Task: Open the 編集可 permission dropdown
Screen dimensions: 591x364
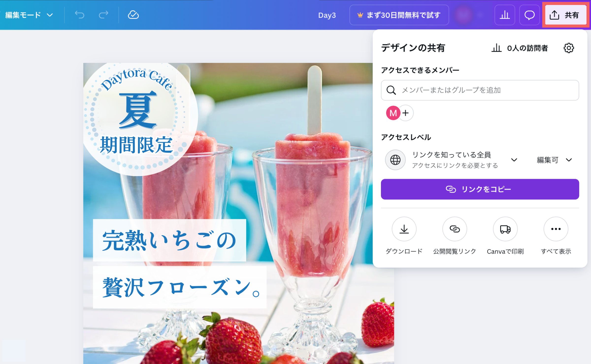Action: point(554,160)
